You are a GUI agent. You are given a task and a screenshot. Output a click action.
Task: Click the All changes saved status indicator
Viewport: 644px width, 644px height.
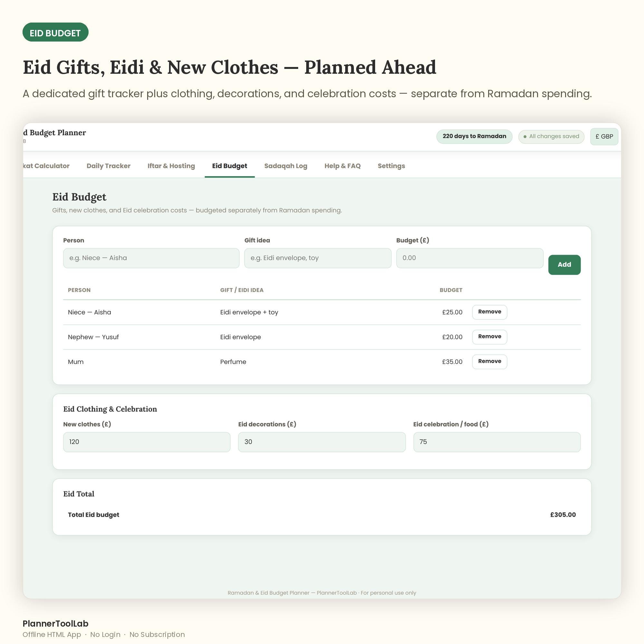click(x=551, y=137)
